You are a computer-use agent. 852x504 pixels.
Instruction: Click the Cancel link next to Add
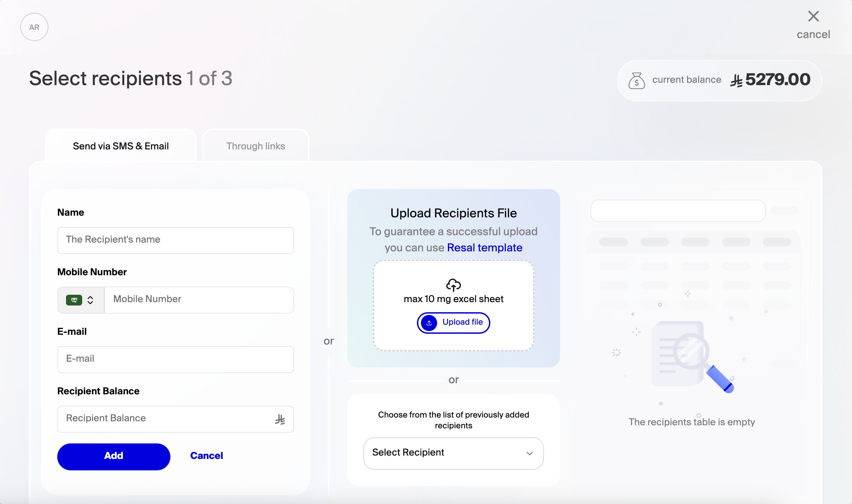[206, 456]
